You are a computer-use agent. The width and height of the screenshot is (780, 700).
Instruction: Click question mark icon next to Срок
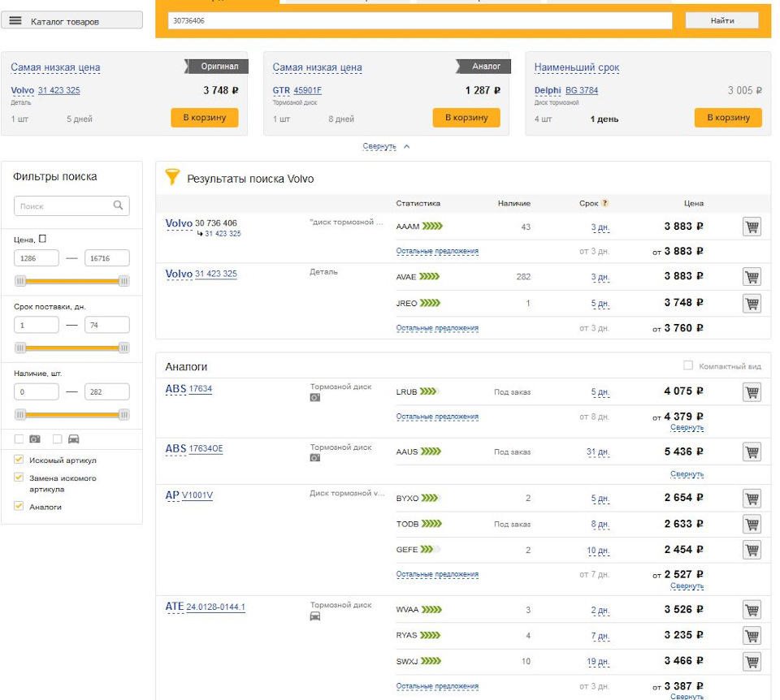[x=604, y=204]
